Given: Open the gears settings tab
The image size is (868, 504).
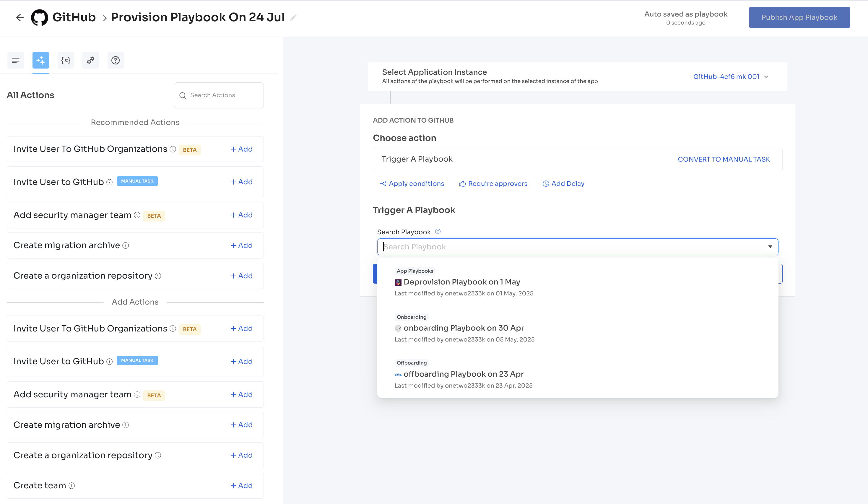Looking at the screenshot, I should [x=91, y=60].
